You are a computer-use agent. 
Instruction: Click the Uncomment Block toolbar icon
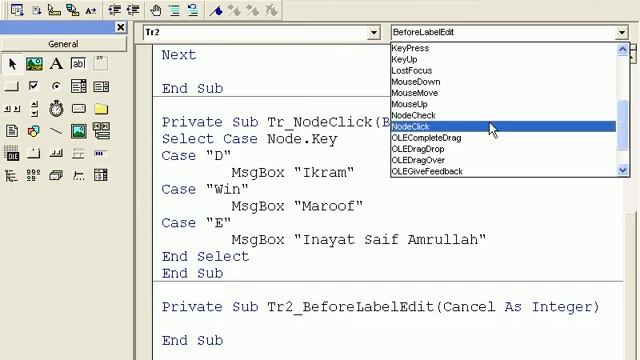(193, 10)
